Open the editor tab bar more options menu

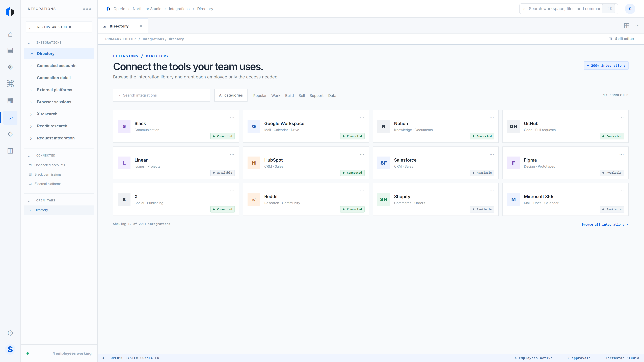[637, 26]
